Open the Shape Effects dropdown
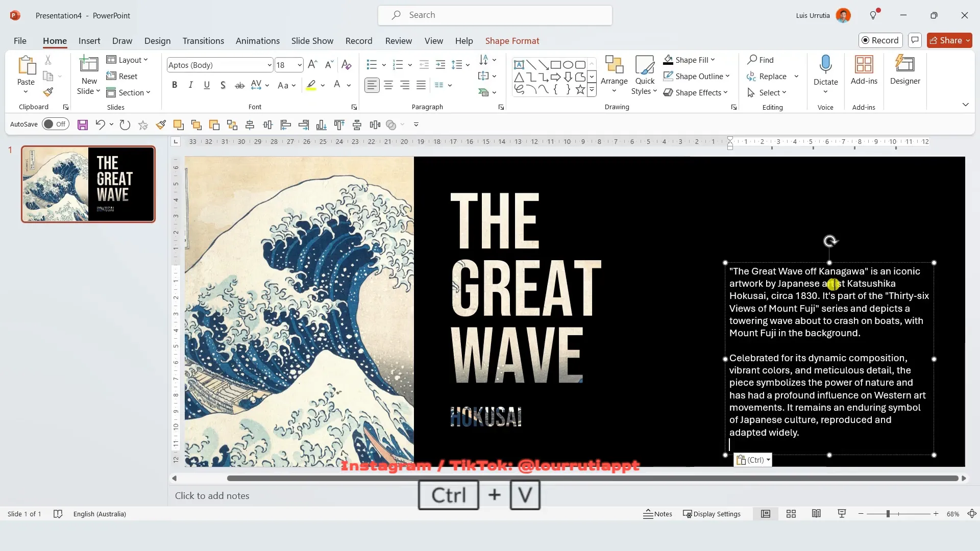The image size is (980, 551). click(695, 92)
